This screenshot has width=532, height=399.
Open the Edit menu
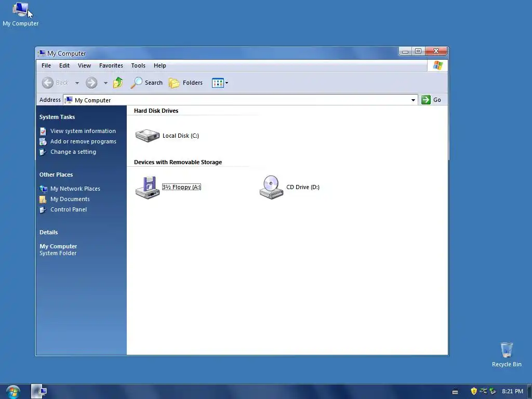64,65
